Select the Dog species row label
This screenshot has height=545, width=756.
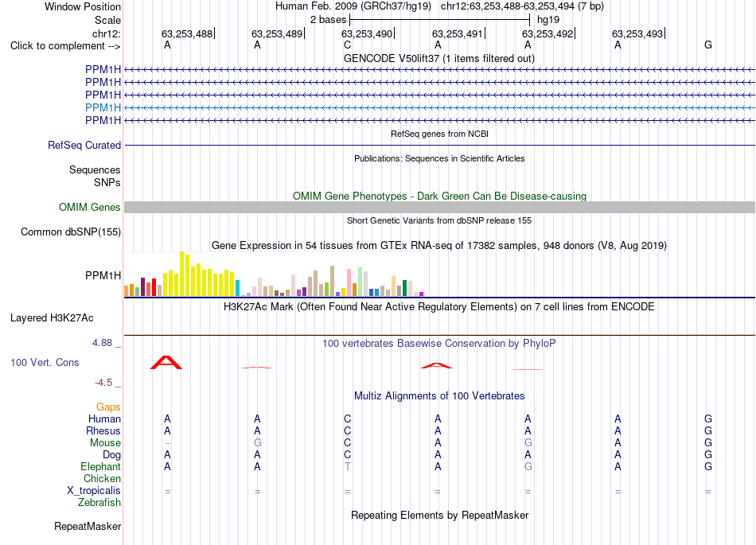coord(112,455)
